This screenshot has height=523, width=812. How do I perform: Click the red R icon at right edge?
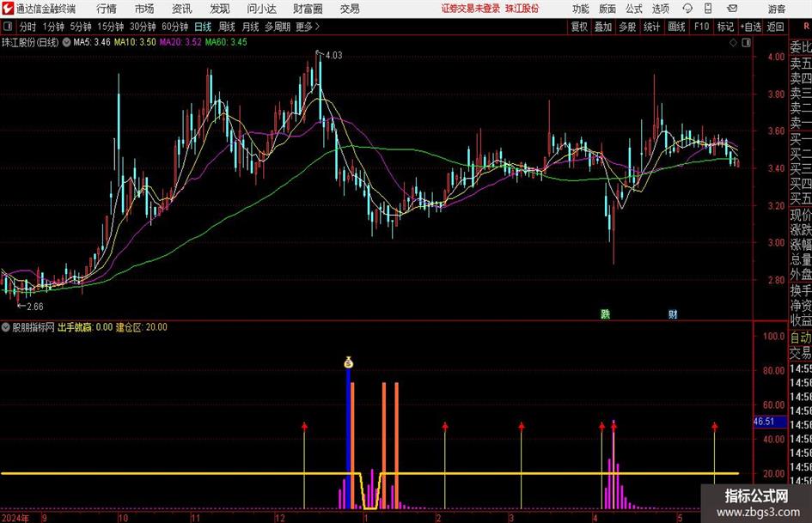pyautogui.click(x=806, y=27)
